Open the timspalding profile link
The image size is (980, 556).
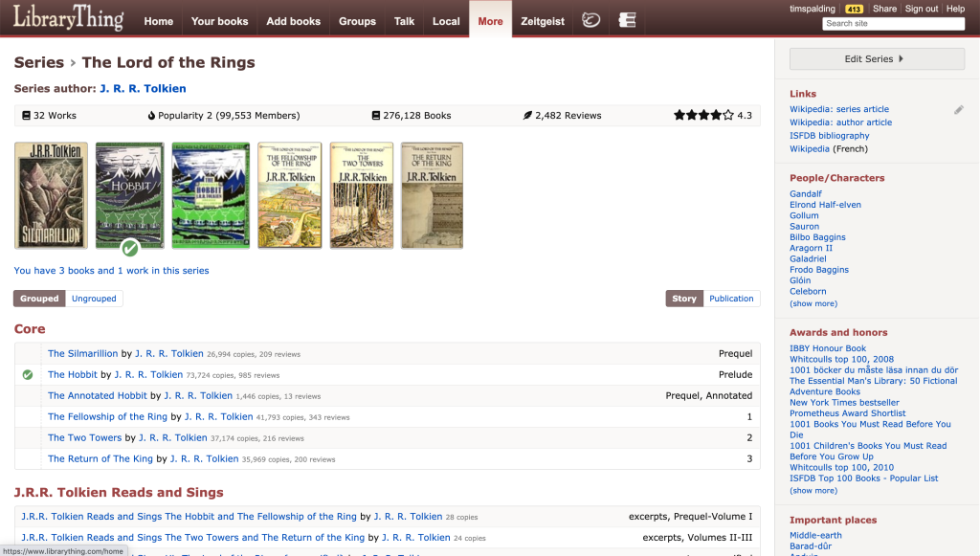(812, 9)
